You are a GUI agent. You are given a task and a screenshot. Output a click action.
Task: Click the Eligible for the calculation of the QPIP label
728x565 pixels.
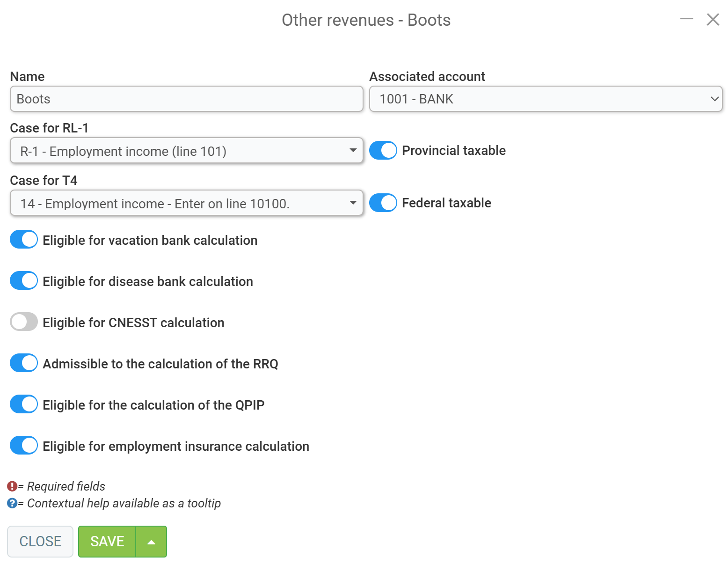pyautogui.click(x=153, y=405)
